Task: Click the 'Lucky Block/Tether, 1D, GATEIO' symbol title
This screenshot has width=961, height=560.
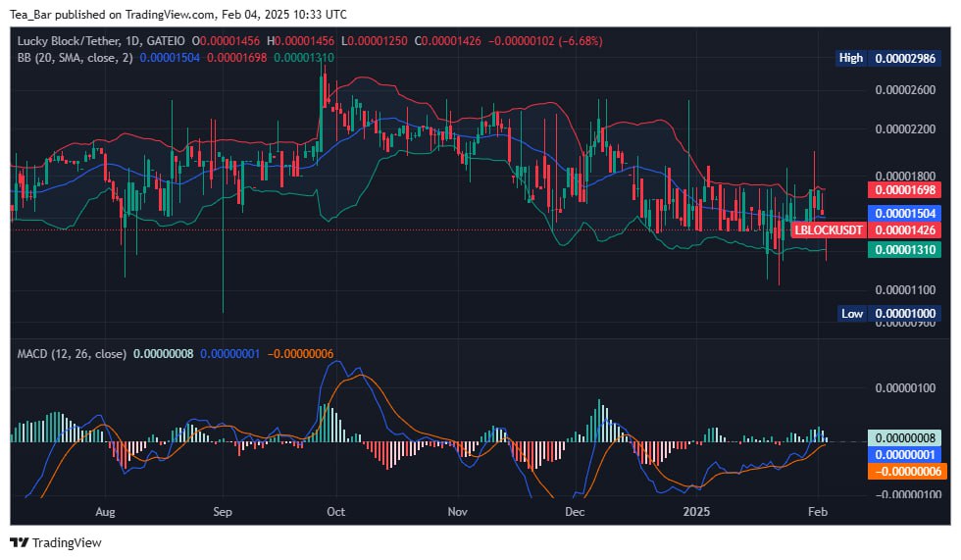Action: coord(100,41)
